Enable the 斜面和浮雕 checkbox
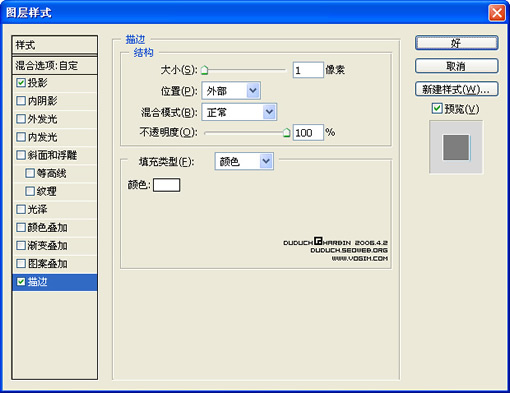The image size is (510, 393). coord(21,155)
